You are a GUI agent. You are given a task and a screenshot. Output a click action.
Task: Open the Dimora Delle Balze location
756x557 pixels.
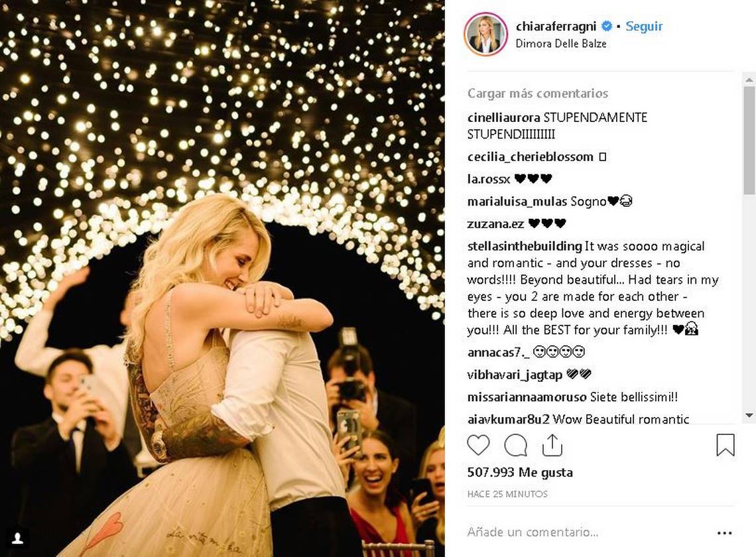pos(561,43)
